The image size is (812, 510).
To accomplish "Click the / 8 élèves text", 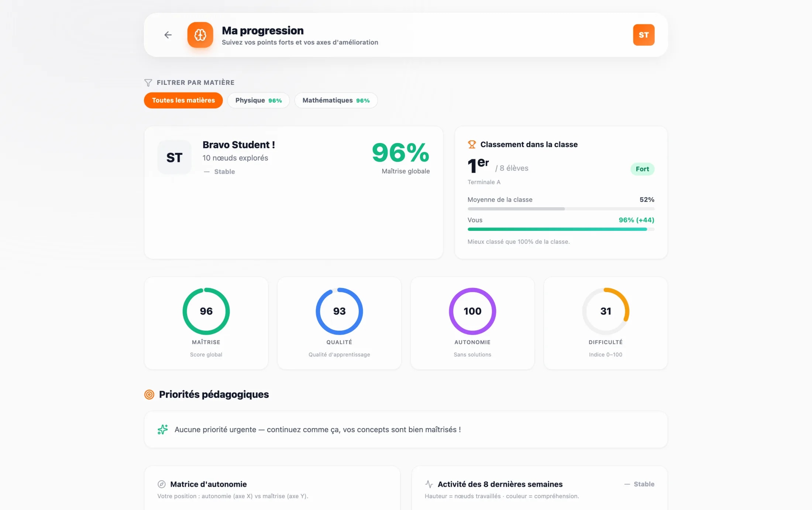I will (x=512, y=168).
